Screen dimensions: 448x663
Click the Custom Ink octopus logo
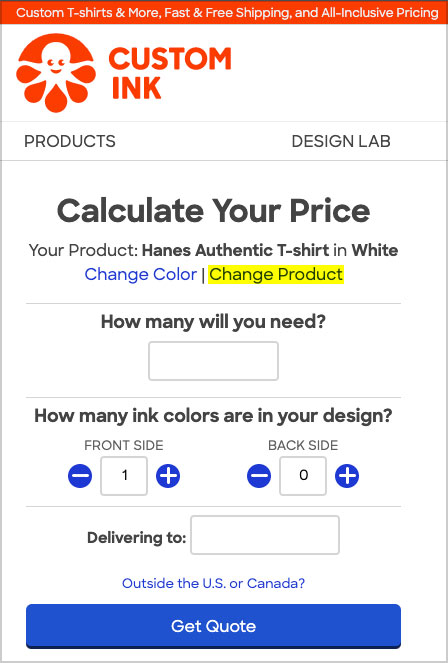click(x=56, y=73)
